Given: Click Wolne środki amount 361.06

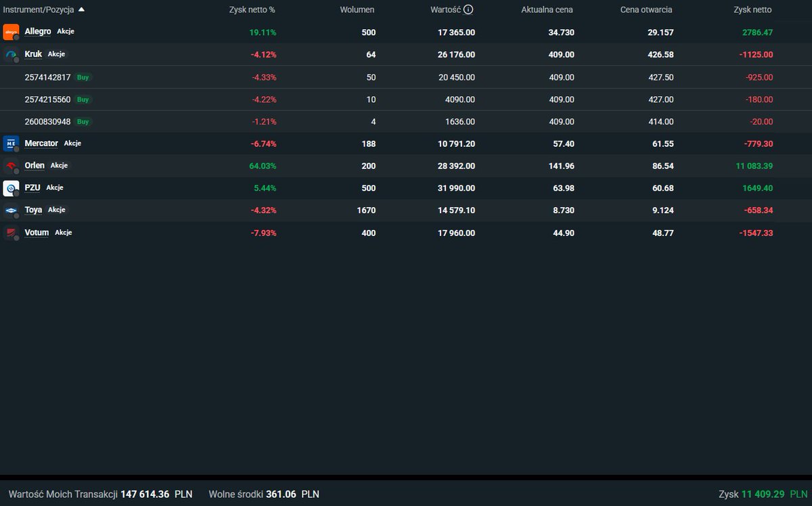Looking at the screenshot, I should tap(281, 495).
